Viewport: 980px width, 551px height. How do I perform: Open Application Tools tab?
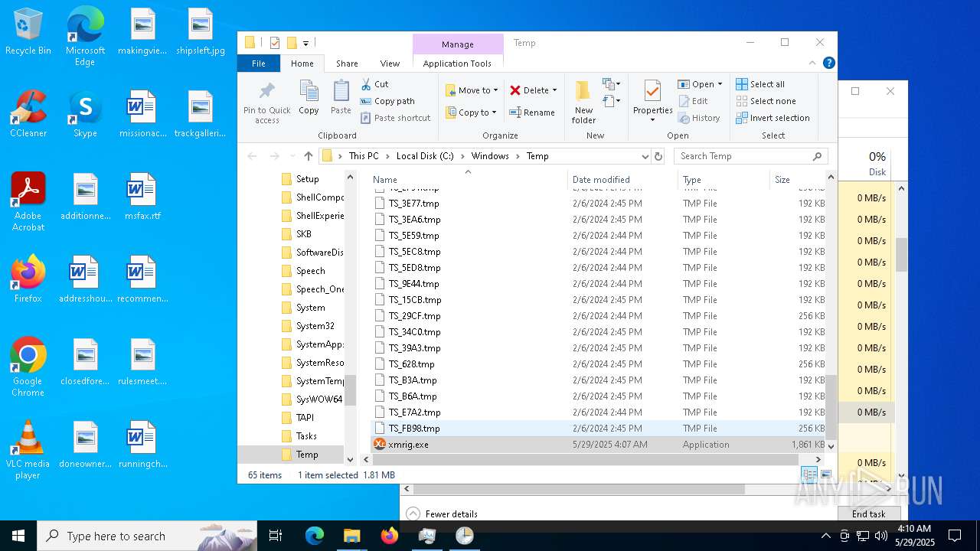pos(457,64)
